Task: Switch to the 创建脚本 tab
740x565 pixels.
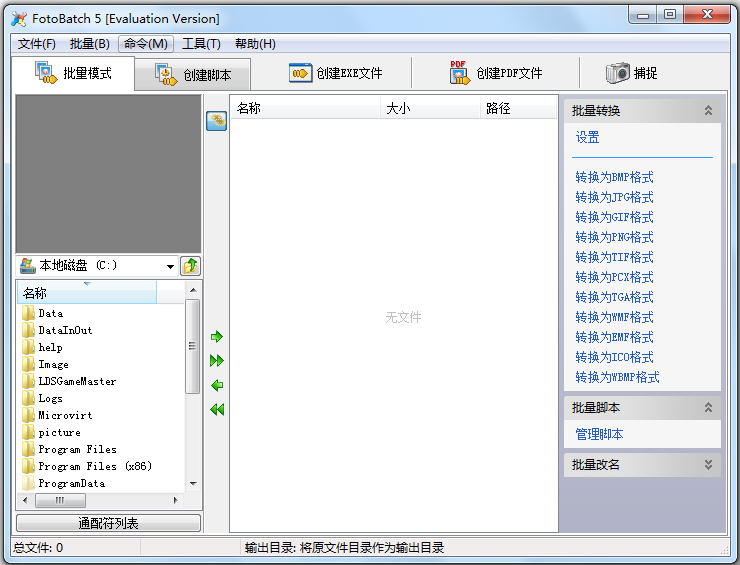Action: pyautogui.click(x=193, y=75)
